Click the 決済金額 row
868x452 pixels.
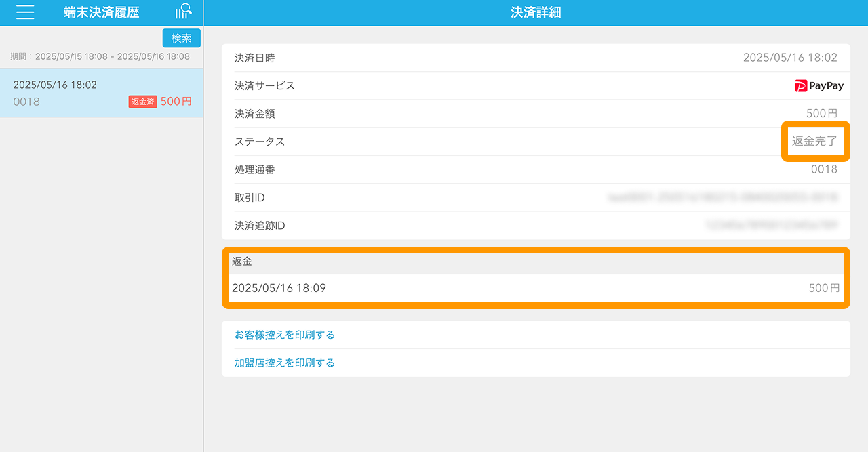click(536, 114)
